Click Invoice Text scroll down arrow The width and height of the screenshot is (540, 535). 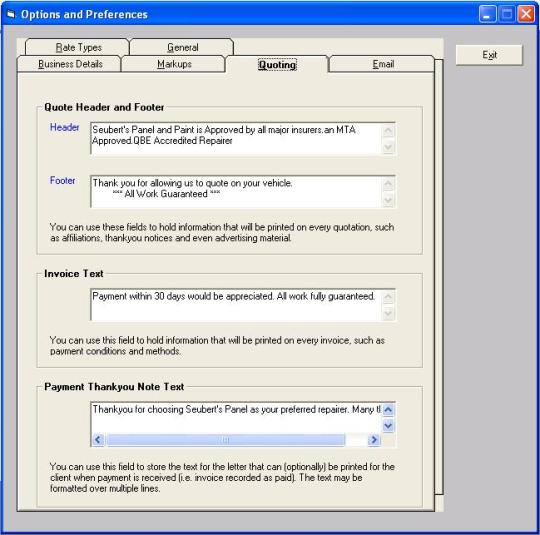tap(388, 313)
